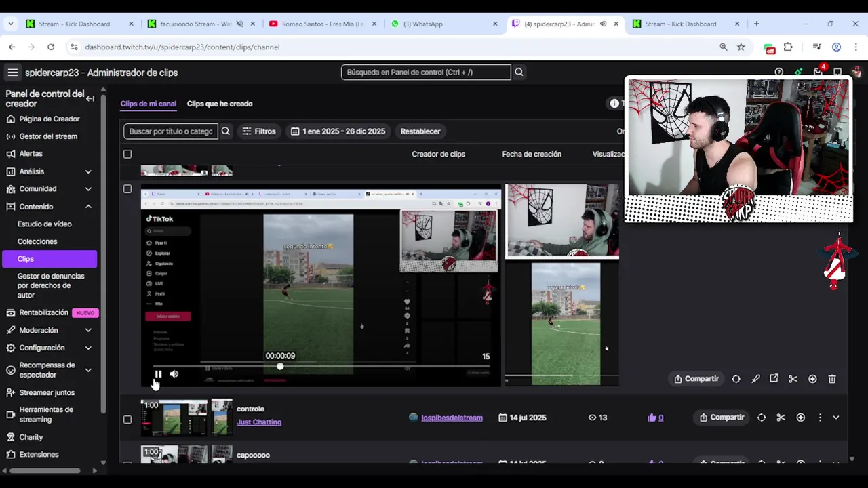Open whispers chat bubble icon in Twitch header
The image size is (868, 488).
coord(837,73)
